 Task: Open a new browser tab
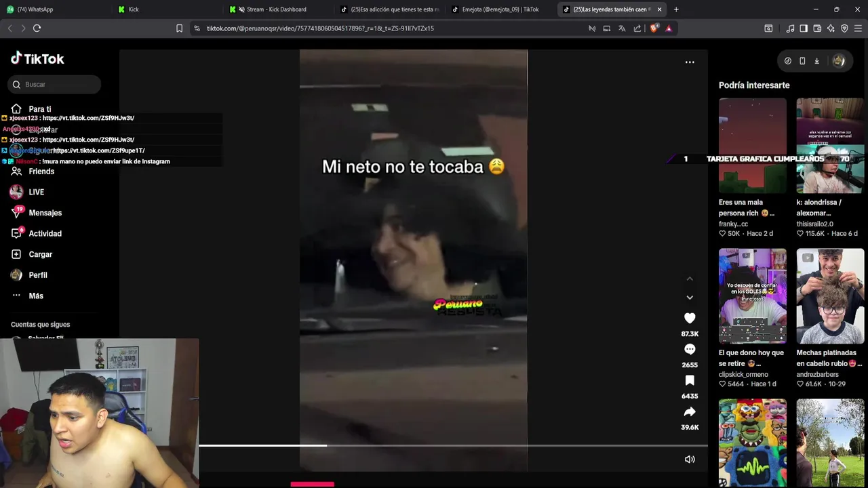point(676,9)
